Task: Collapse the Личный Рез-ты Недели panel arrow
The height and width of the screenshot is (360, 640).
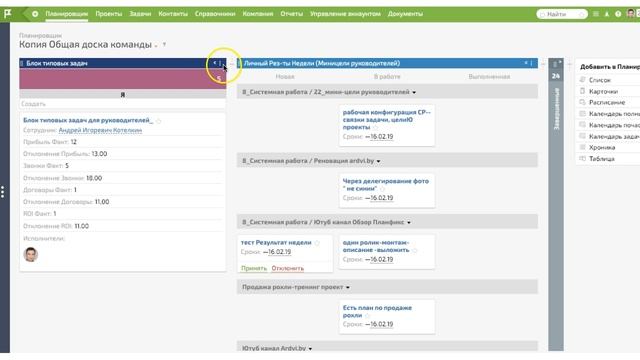Action: 526,63
